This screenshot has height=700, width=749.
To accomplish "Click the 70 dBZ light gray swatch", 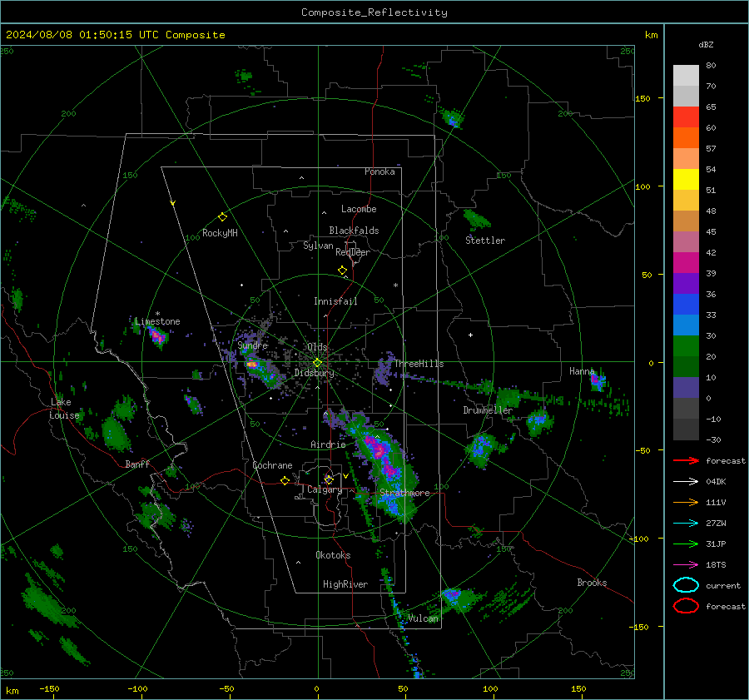I will coord(686,76).
